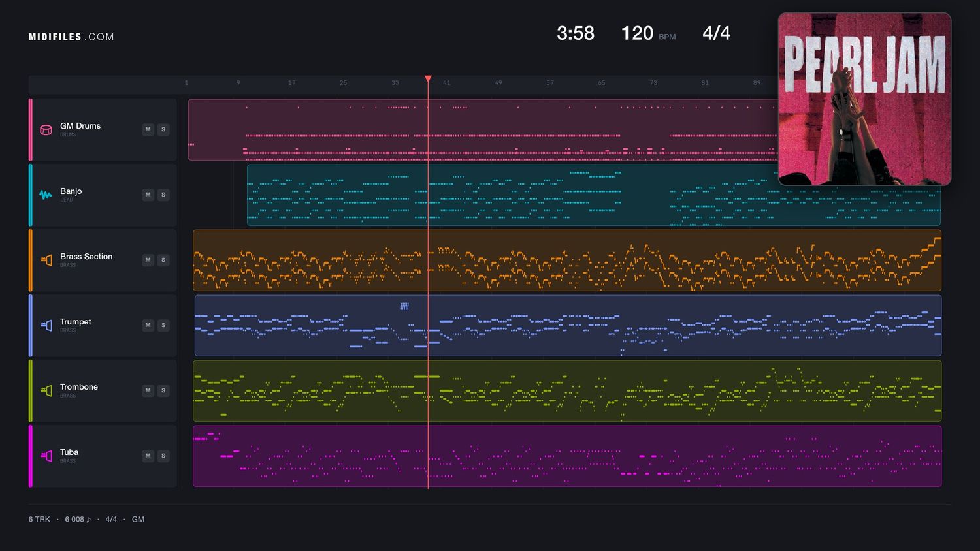
Task: Jump to bar 49 on the ruler
Action: point(498,83)
